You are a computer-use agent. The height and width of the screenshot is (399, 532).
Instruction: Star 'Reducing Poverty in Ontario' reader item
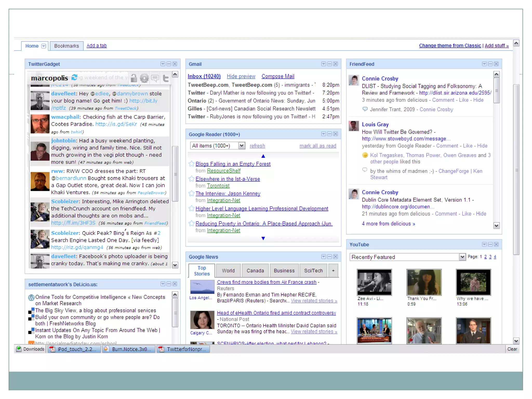click(191, 223)
